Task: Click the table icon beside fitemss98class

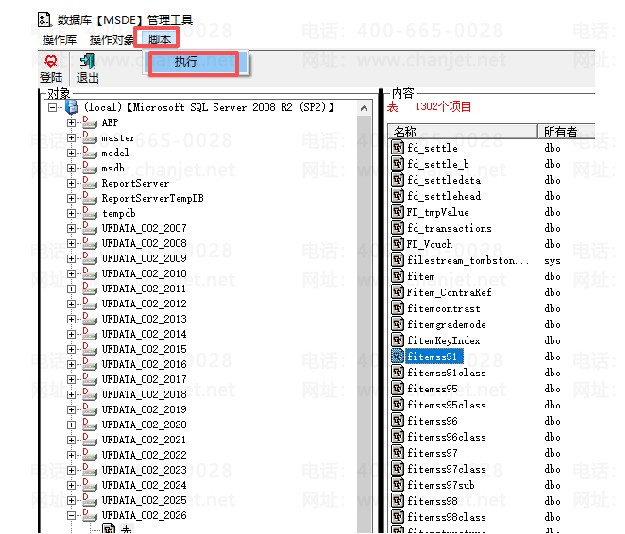Action: pos(397,517)
